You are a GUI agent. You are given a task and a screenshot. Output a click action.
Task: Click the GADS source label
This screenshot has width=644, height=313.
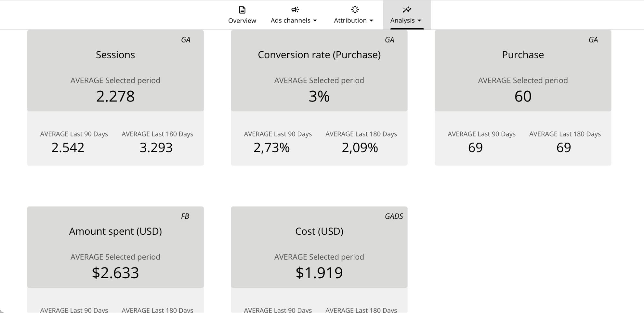pos(394,216)
